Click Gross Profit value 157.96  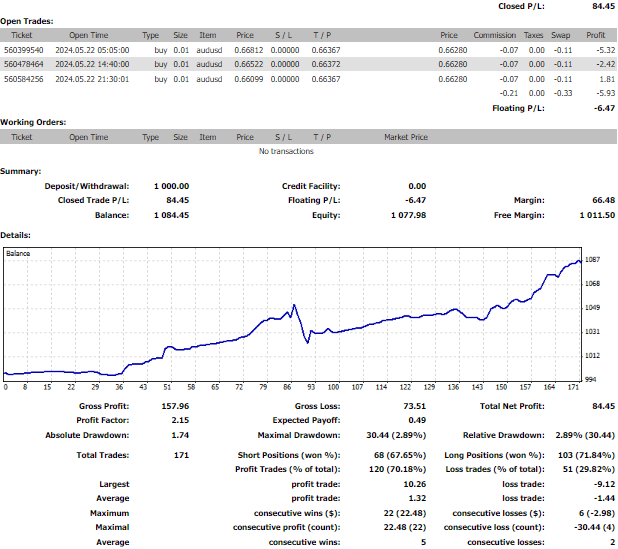coord(175,406)
